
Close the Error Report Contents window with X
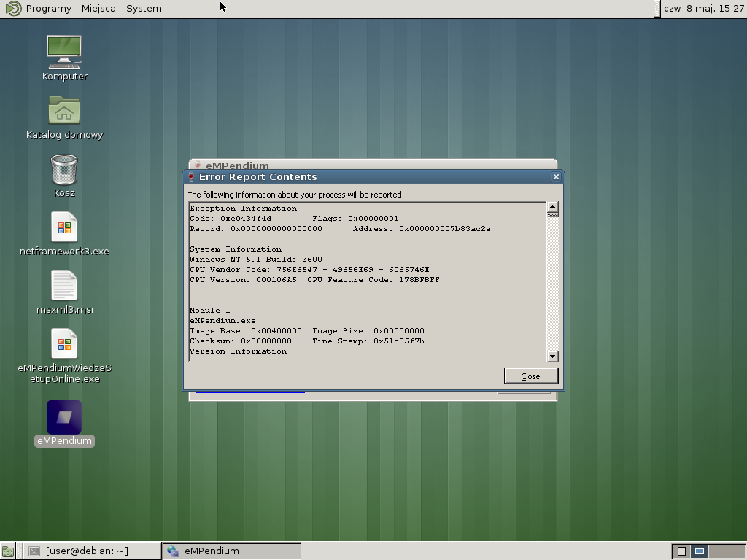pos(556,177)
